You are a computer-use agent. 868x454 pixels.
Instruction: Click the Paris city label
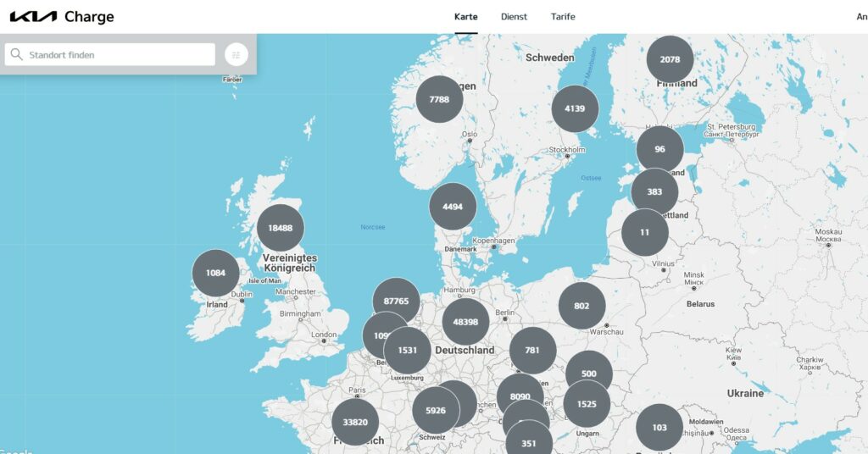point(357,390)
